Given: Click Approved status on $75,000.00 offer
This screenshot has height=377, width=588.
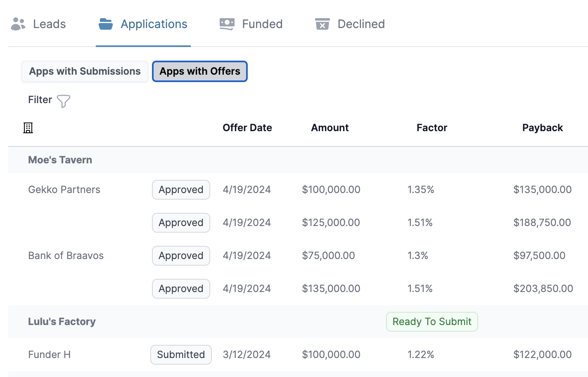Looking at the screenshot, I should (x=181, y=256).
